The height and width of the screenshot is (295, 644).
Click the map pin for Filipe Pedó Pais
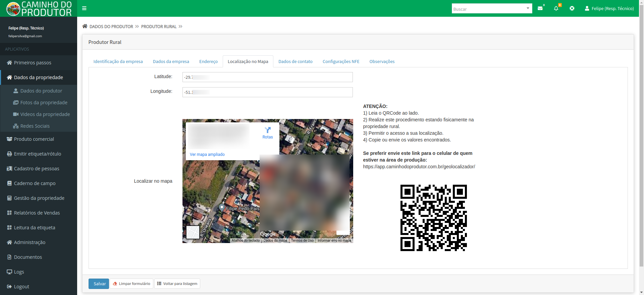(x=222, y=208)
